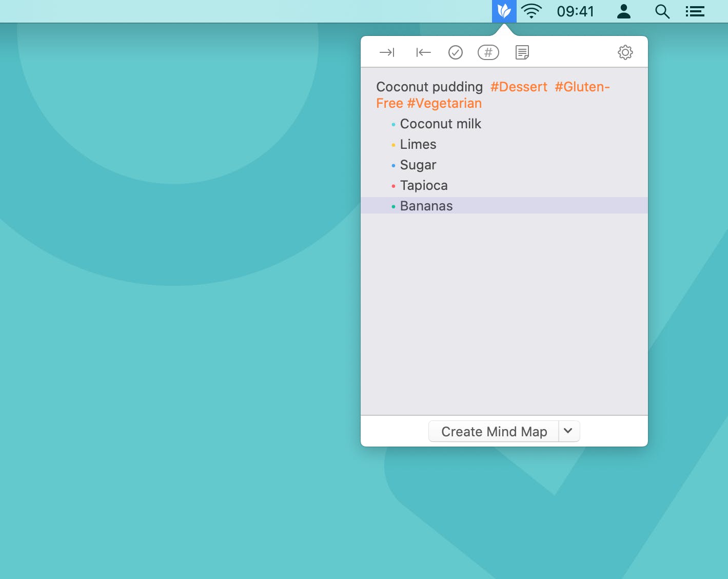Click the #Vegetarian tag
Image resolution: width=728 pixels, height=579 pixels.
[x=444, y=103]
